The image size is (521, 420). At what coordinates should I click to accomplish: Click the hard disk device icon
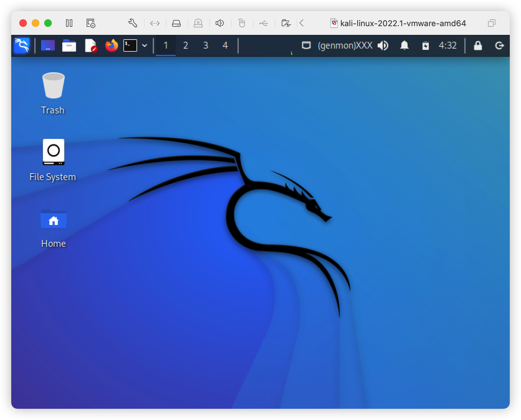coord(176,23)
